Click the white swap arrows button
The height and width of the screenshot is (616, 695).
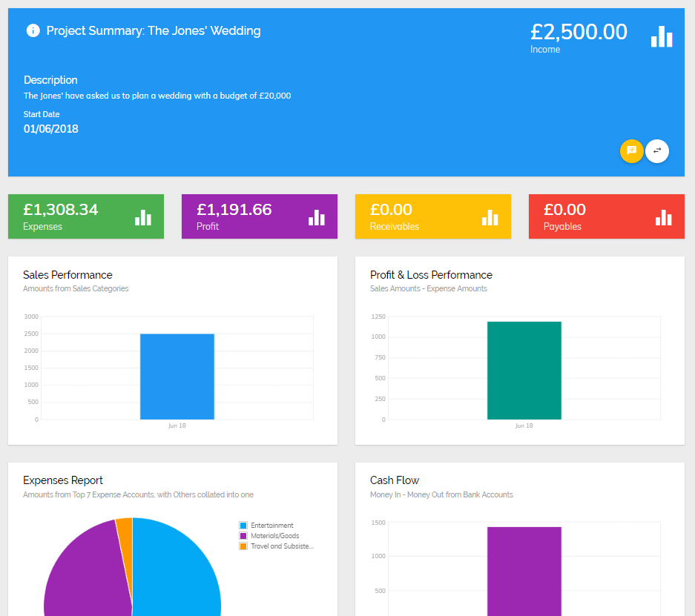657,151
